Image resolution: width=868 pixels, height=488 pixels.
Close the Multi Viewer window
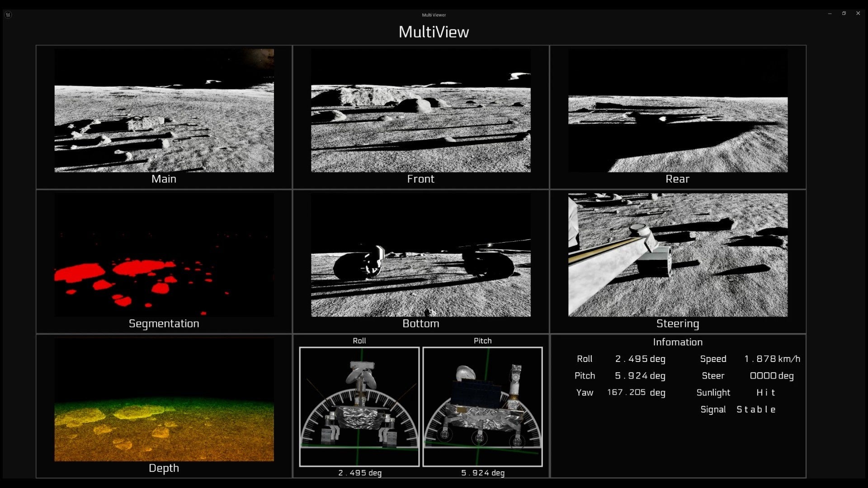coord(858,14)
